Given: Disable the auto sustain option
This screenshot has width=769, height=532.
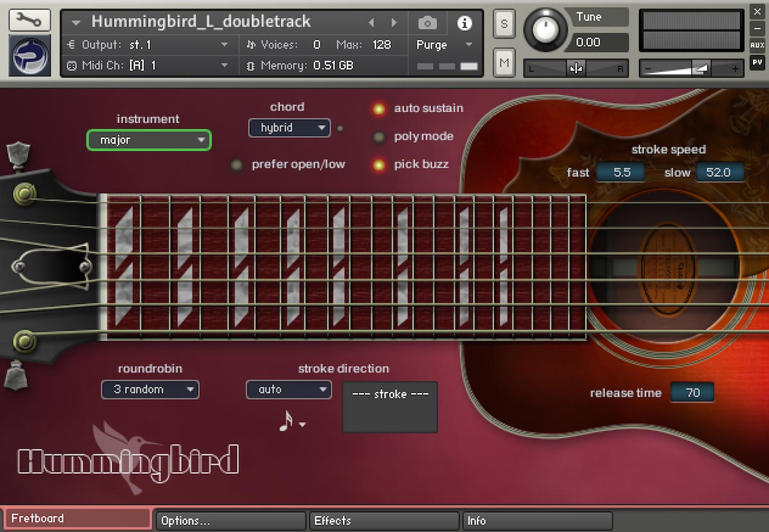Looking at the screenshot, I should (379, 109).
